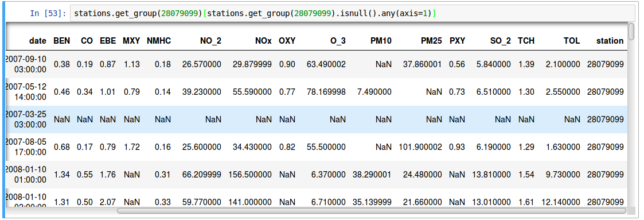Click the O_3 value 6.370000

tap(329, 175)
